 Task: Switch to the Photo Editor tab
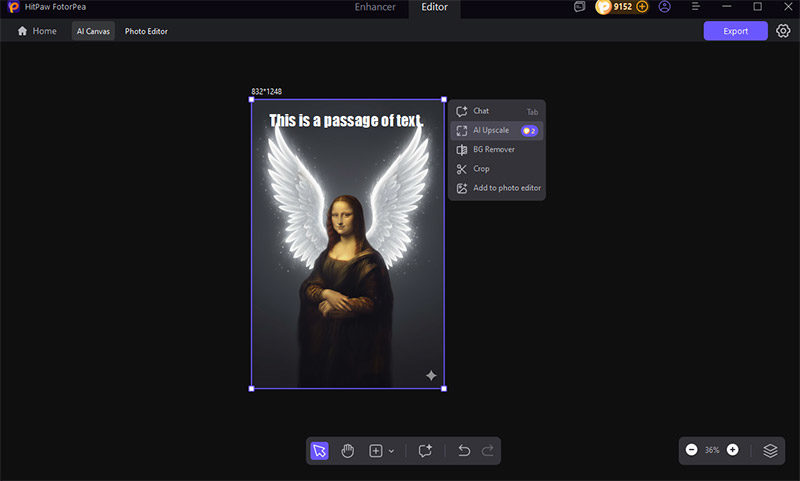tap(146, 31)
